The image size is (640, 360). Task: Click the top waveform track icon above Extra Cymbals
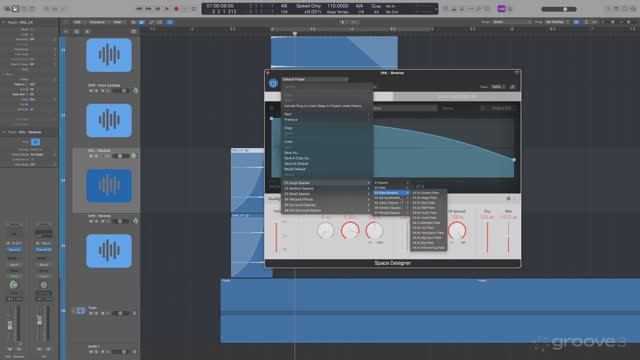[x=109, y=55]
